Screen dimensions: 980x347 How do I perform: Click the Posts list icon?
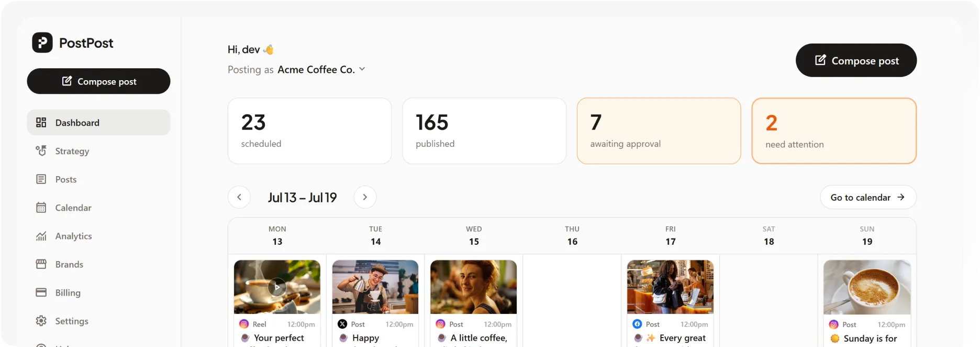tap(41, 179)
